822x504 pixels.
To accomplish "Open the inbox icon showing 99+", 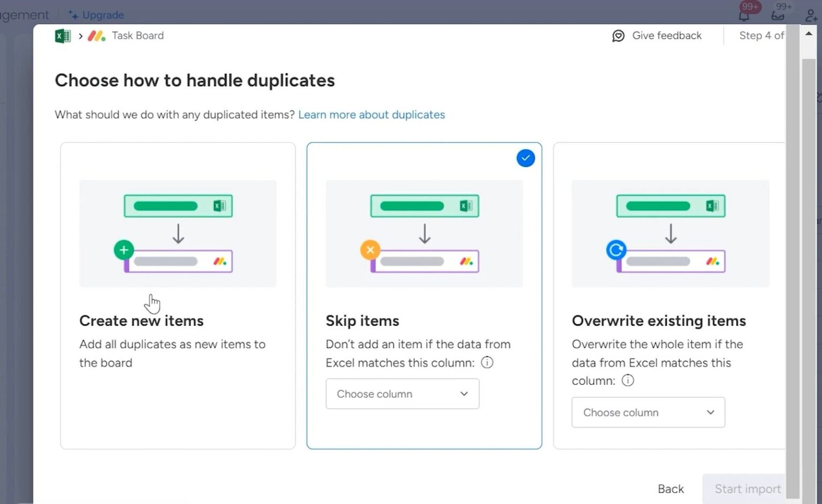I will pos(777,14).
